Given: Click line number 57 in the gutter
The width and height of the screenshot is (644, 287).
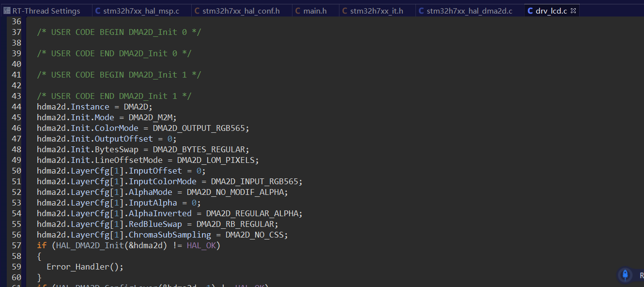Looking at the screenshot, I should (16, 245).
